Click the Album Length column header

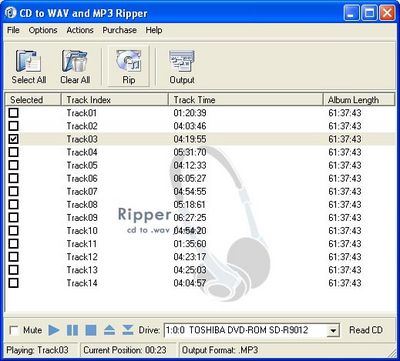(359, 100)
